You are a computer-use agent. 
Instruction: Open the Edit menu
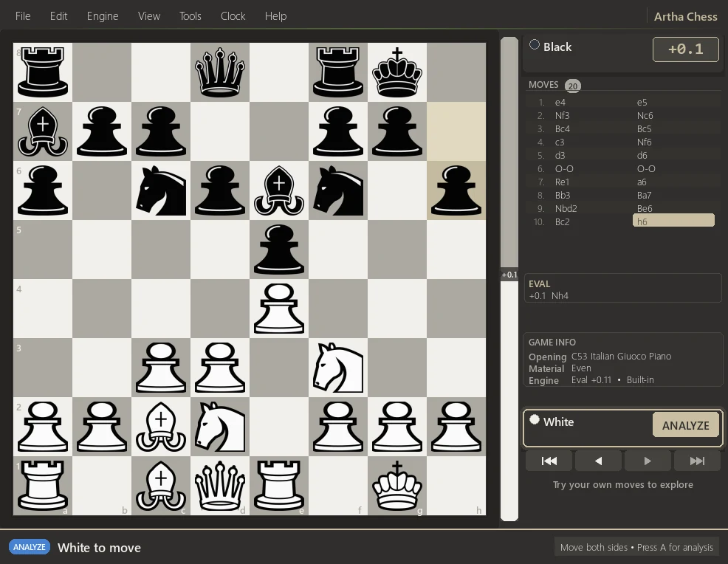click(x=58, y=16)
